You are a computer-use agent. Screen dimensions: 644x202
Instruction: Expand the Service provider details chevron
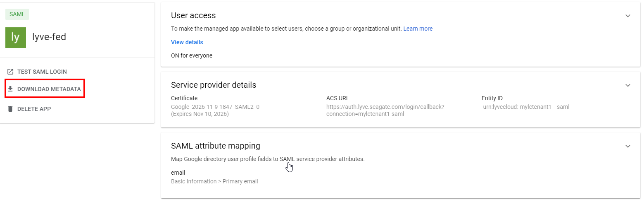click(x=628, y=85)
